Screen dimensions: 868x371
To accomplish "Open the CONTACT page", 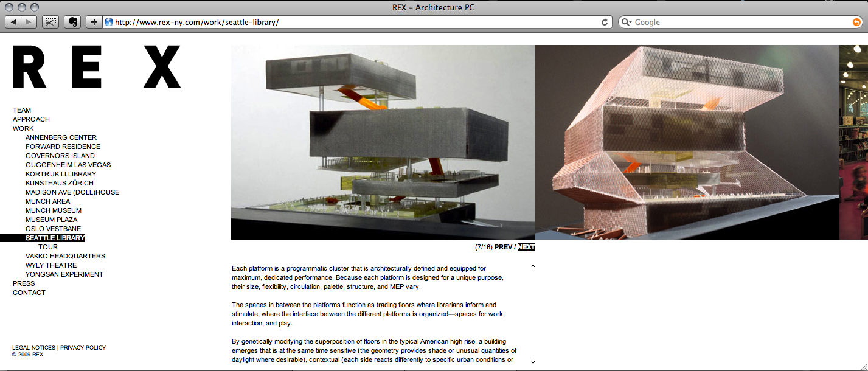I will pyautogui.click(x=29, y=292).
